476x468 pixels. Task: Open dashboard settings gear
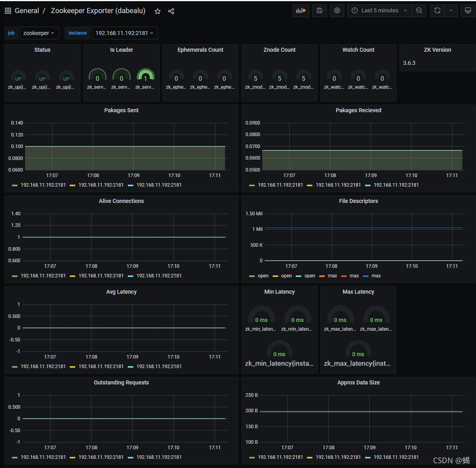point(337,11)
